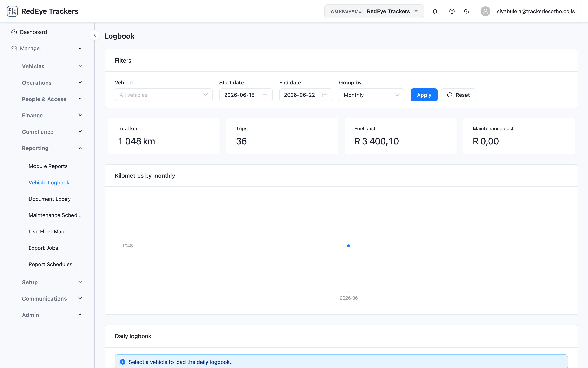Viewport: 588px width, 368px height.
Task: Open Document Expiry report
Action: coord(50,199)
